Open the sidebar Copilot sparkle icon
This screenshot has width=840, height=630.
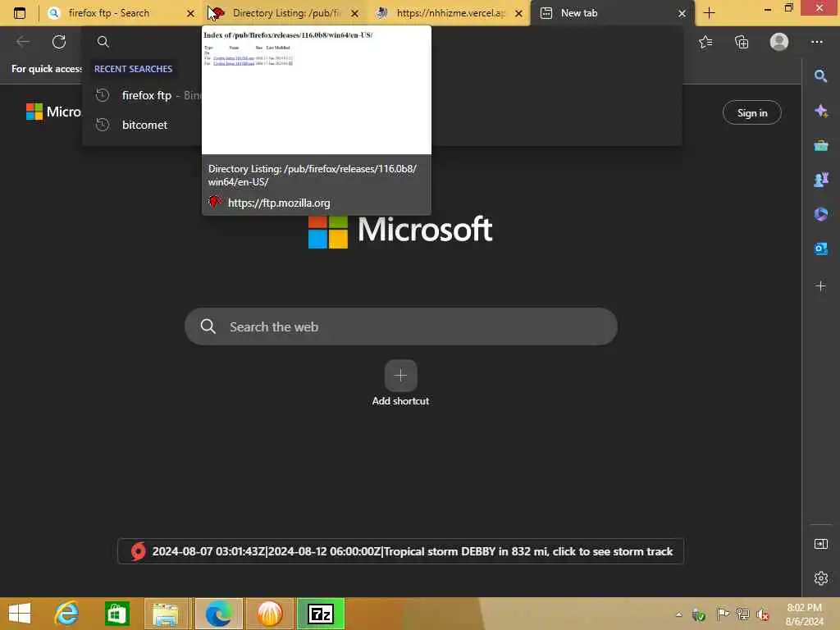click(x=820, y=111)
